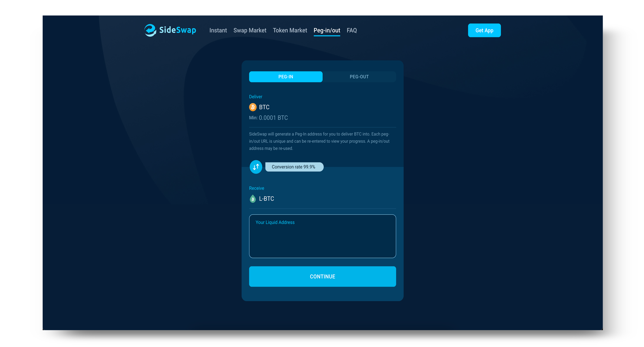Click the BTC currency icon
Screen dimensions: 644x347
click(x=252, y=107)
